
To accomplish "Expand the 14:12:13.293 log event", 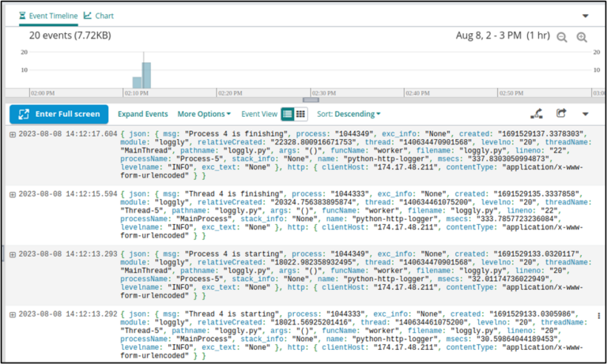I will click(x=13, y=254).
